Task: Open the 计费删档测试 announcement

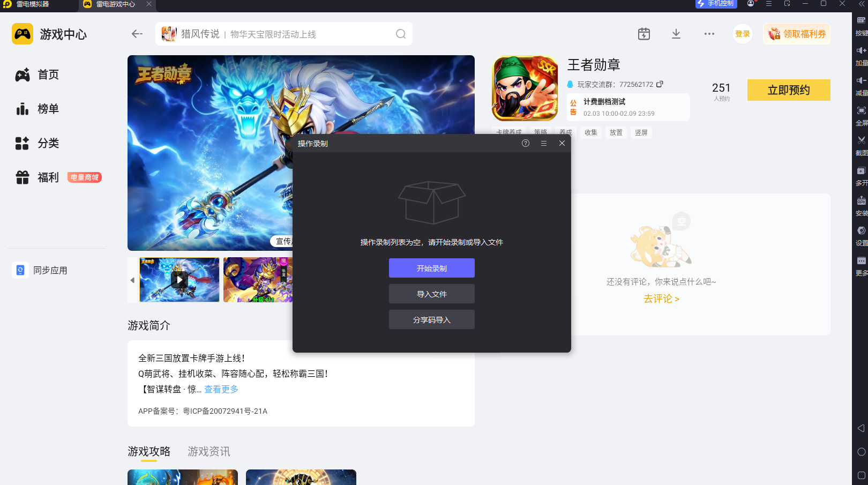Action: click(x=628, y=107)
